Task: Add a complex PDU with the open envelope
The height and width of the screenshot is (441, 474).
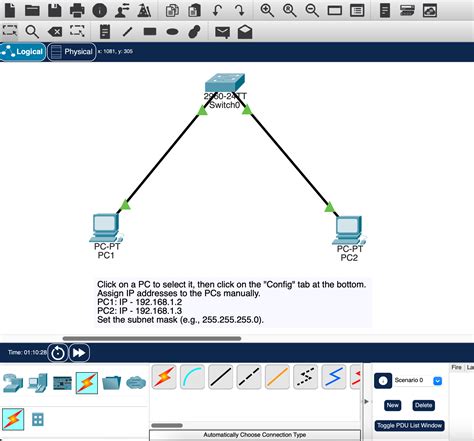Action: pos(245,32)
